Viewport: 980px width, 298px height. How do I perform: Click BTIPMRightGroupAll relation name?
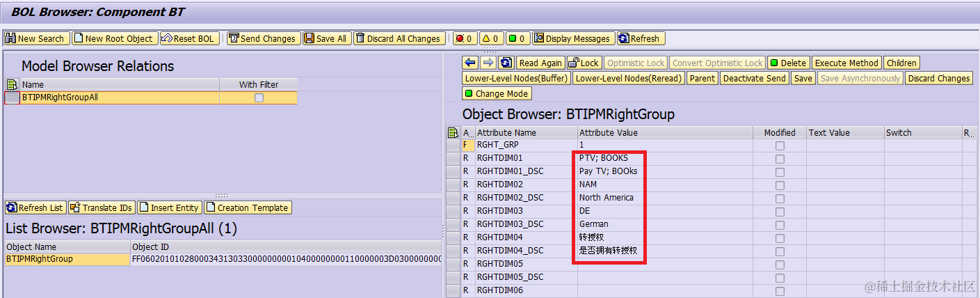pos(60,98)
